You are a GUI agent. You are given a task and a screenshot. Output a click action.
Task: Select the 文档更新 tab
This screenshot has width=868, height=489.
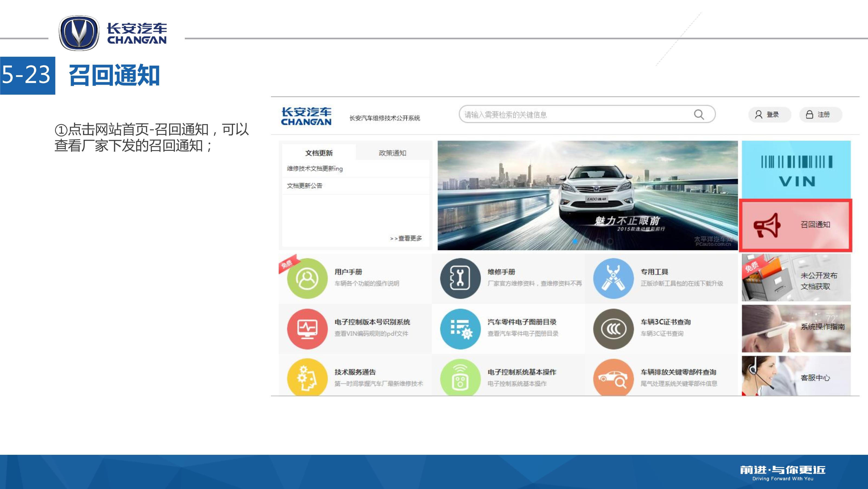pyautogui.click(x=319, y=153)
